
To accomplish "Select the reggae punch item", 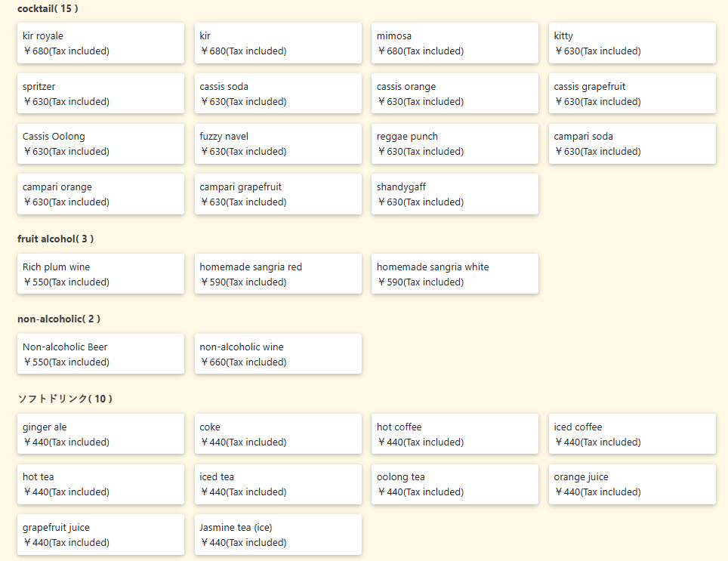I will [x=455, y=143].
